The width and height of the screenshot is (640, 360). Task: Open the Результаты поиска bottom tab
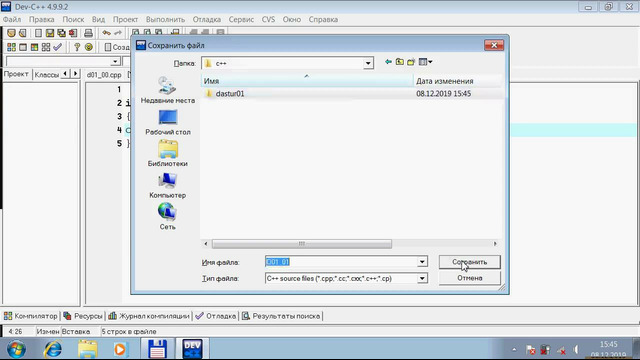click(x=281, y=316)
